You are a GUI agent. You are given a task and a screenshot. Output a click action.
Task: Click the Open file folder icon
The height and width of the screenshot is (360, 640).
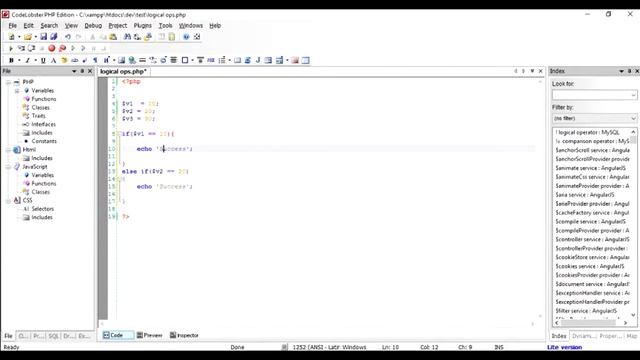[x=28, y=37]
